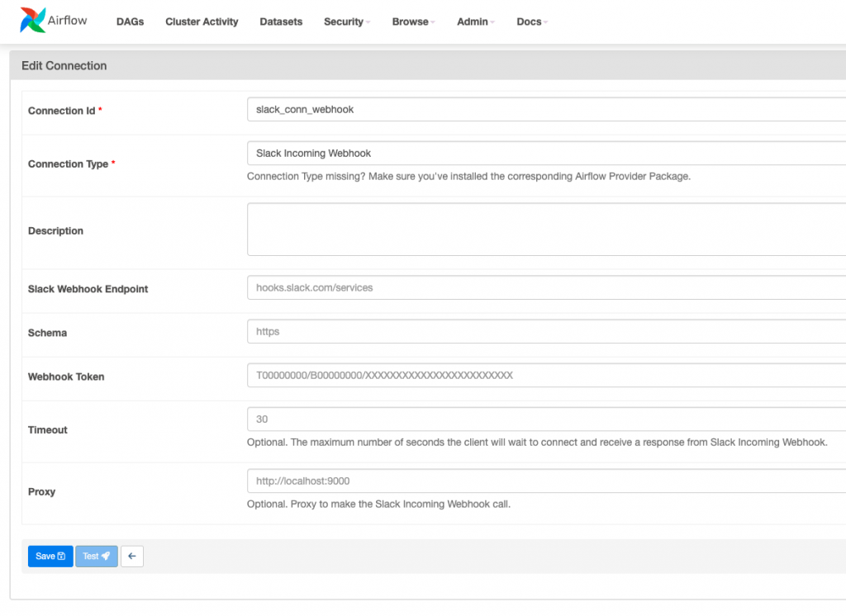Open the Admin dropdown menu
Screen dimensions: 846x616
coord(475,21)
